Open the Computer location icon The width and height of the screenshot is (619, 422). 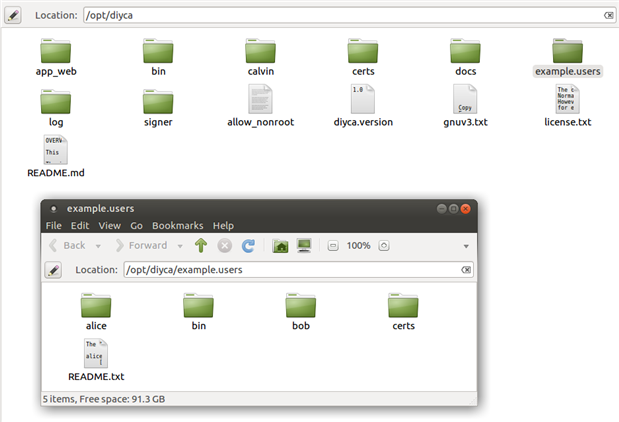coord(304,246)
